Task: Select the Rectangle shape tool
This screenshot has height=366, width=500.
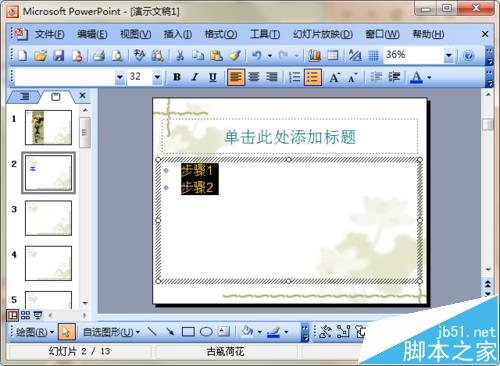Action: point(188,332)
